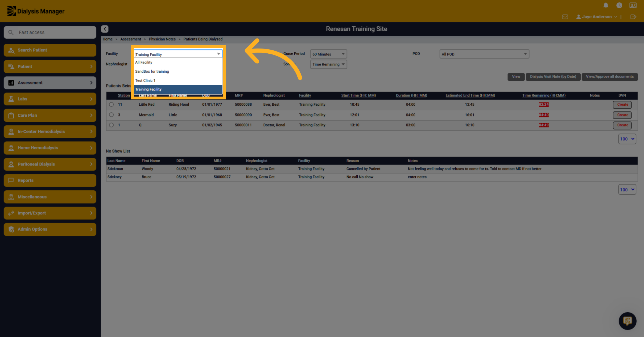Image resolution: width=644 pixels, height=337 pixels.
Task: Click the Dialysis Manager logo
Action: pyautogui.click(x=36, y=11)
